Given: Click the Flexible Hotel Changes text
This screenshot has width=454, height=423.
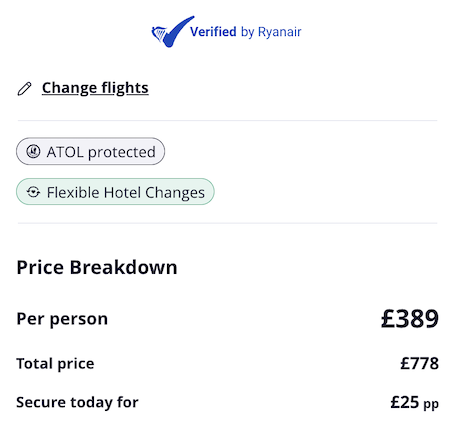Looking at the screenshot, I should coord(126,193).
